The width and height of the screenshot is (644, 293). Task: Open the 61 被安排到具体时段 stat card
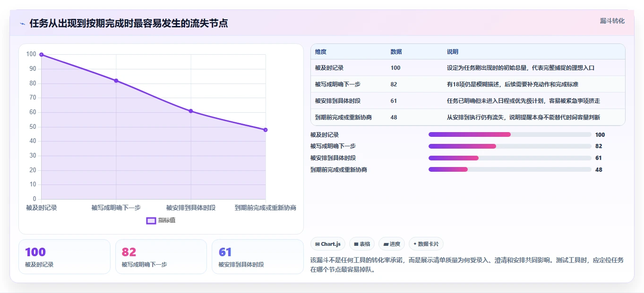(x=258, y=257)
